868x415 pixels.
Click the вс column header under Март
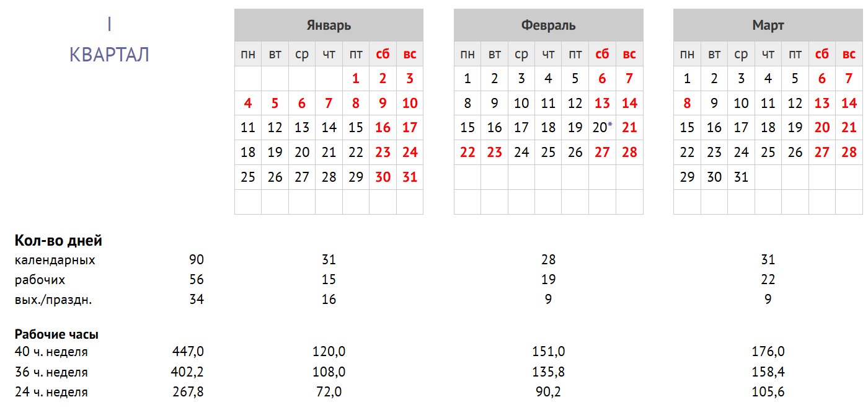pyautogui.click(x=849, y=54)
